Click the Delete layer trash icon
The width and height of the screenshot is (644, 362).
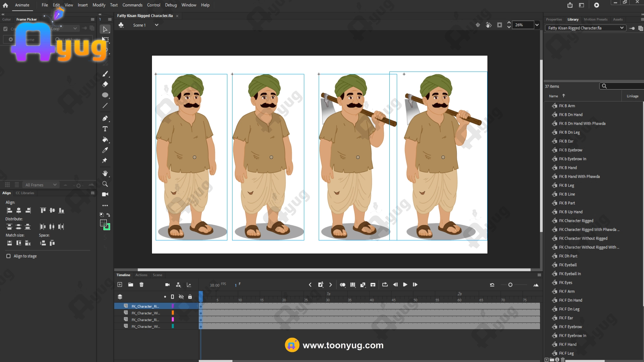142,285
